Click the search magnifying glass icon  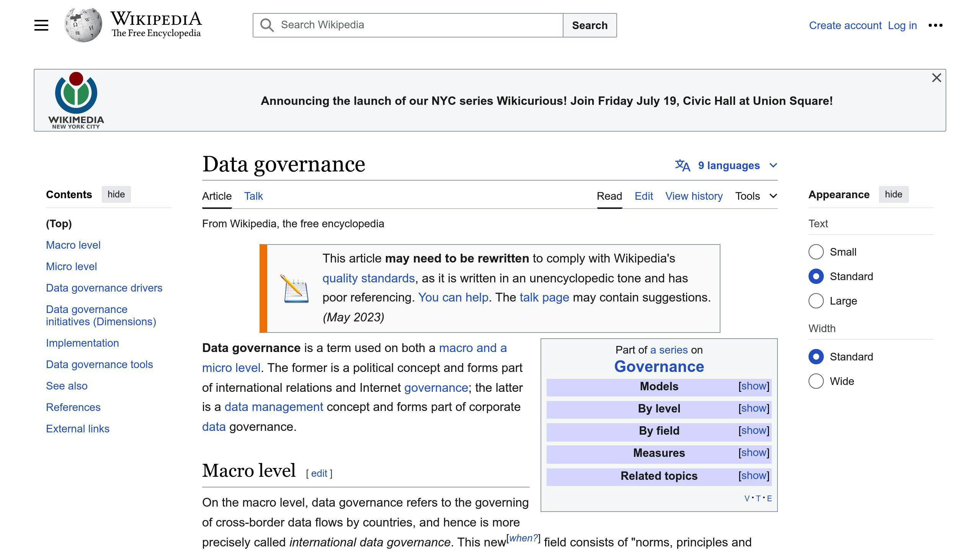[266, 25]
